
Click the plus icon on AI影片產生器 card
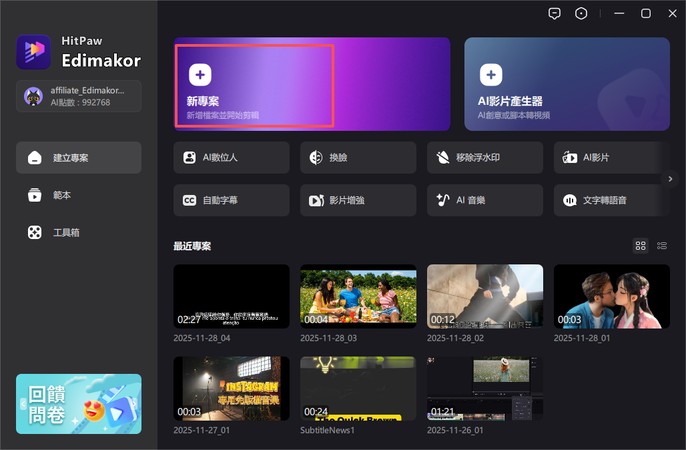click(x=491, y=75)
